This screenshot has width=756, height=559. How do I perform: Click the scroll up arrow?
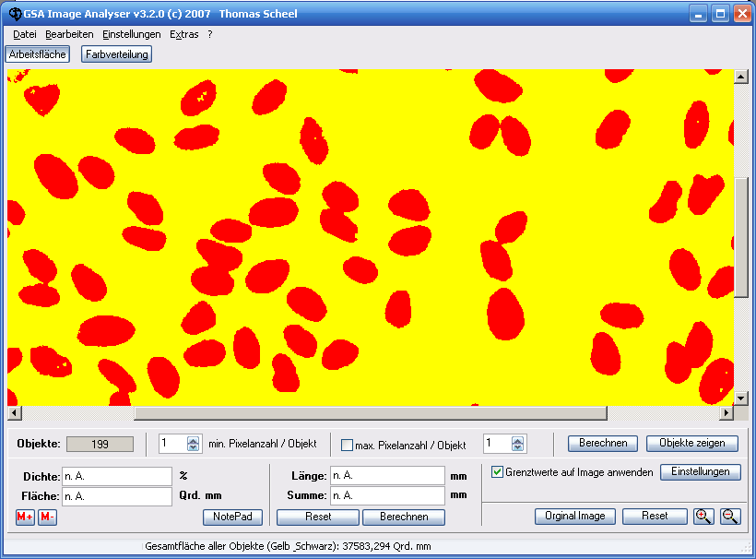point(741,77)
